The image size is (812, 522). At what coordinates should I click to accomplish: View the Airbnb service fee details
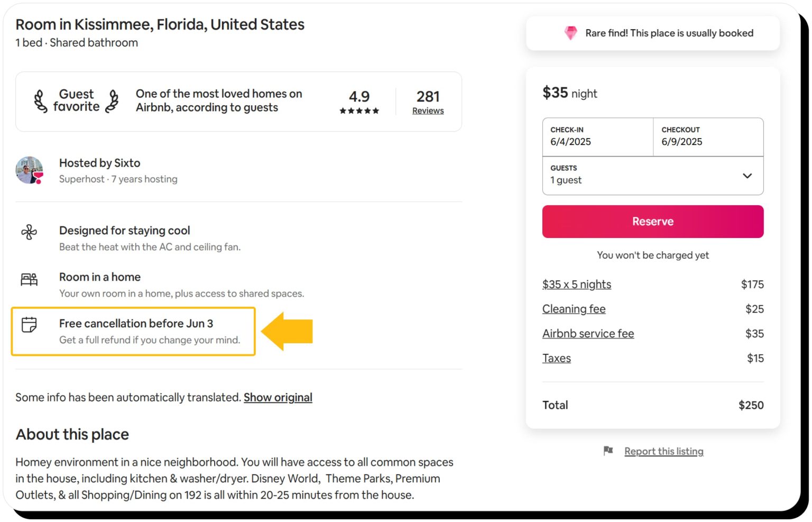(x=588, y=333)
